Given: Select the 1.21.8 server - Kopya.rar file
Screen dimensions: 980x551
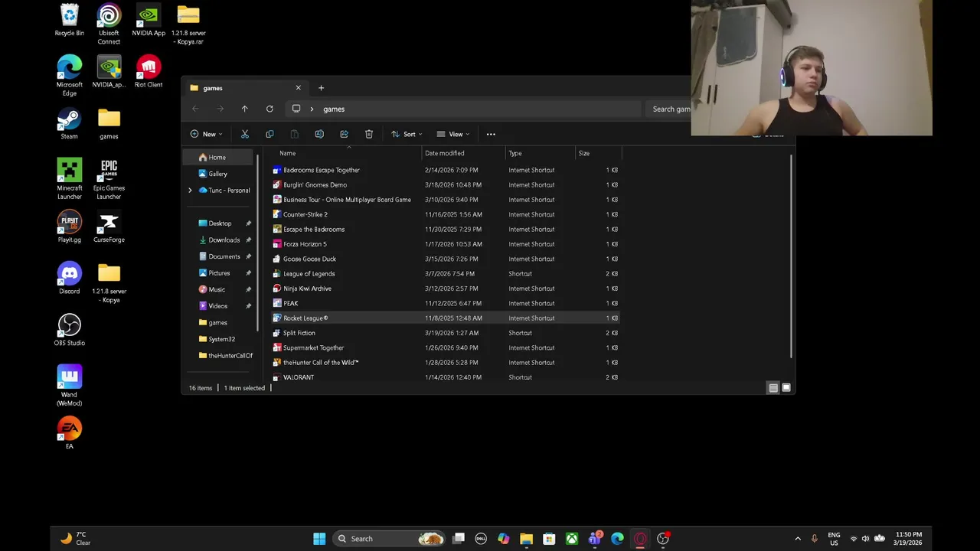Looking at the screenshot, I should tap(188, 24).
